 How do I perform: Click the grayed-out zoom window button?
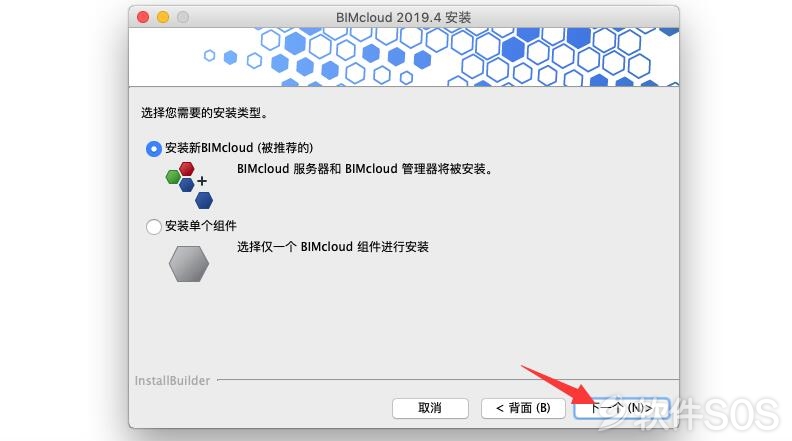coord(183,17)
